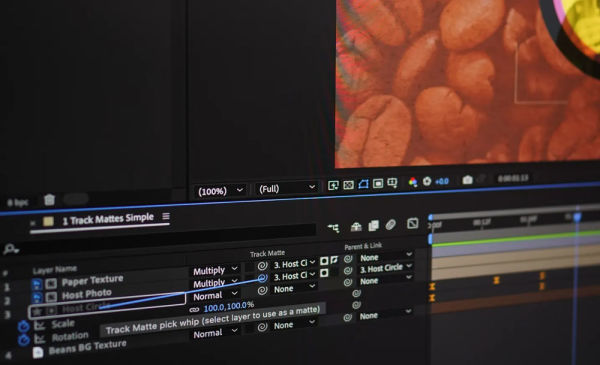Select the Paper Texture layer
The width and height of the screenshot is (600, 365).
(93, 281)
